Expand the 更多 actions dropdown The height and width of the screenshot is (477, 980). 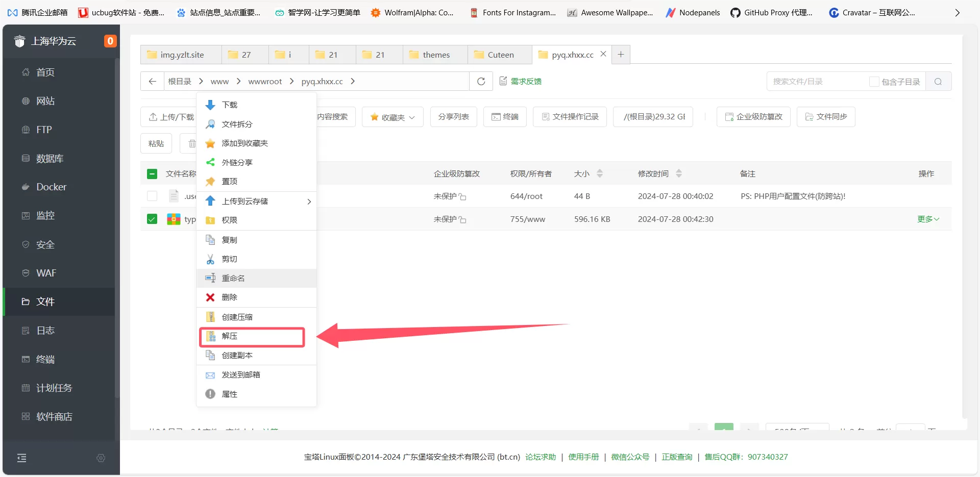[928, 219]
